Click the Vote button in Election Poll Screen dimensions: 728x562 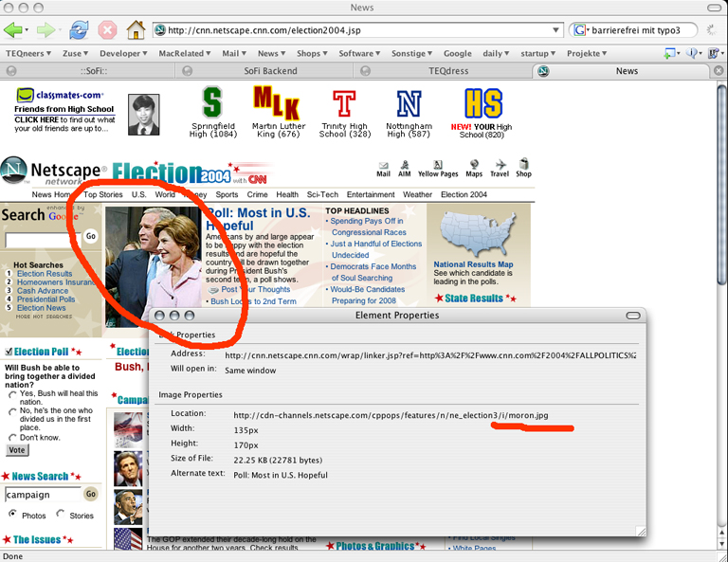tap(17, 450)
